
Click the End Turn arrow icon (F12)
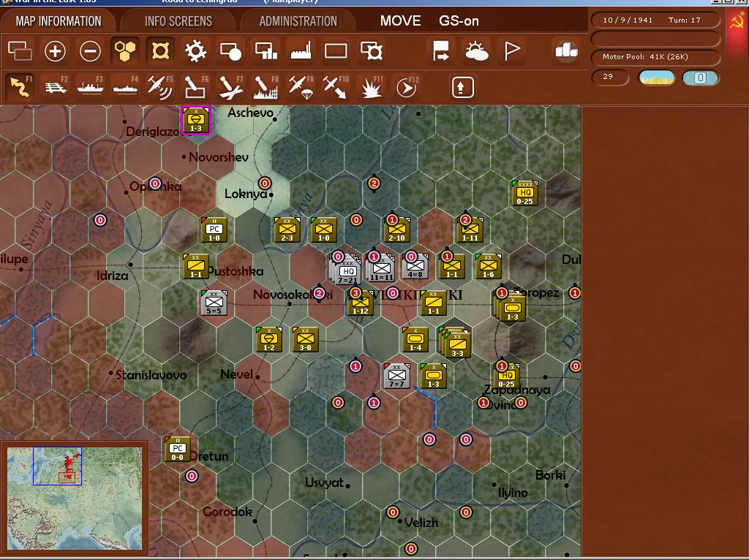[x=407, y=87]
